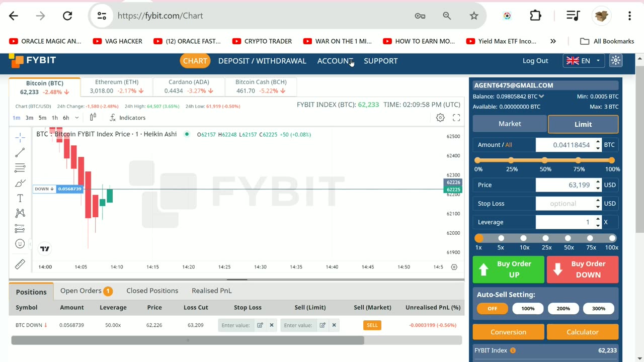Open the CHART nav tab
Image resolution: width=644 pixels, height=362 pixels.
[195, 61]
